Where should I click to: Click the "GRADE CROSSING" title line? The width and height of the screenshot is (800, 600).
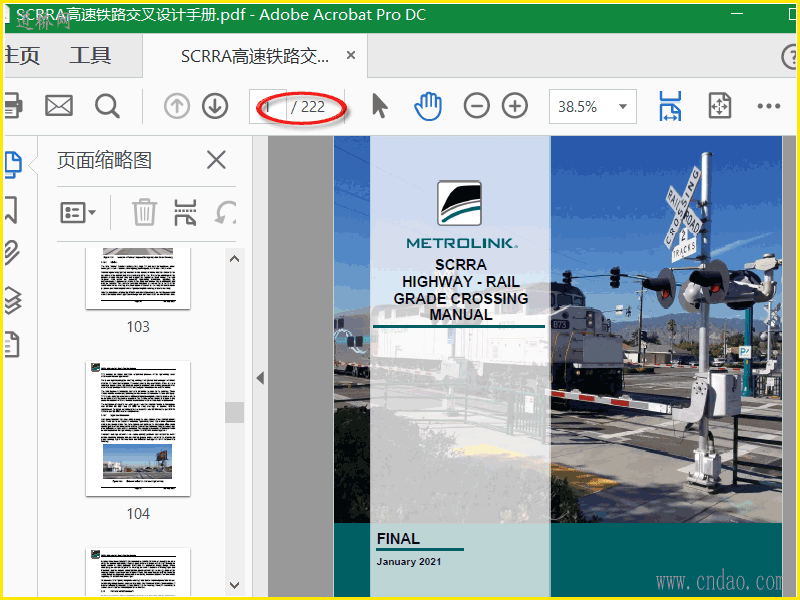tap(461, 298)
